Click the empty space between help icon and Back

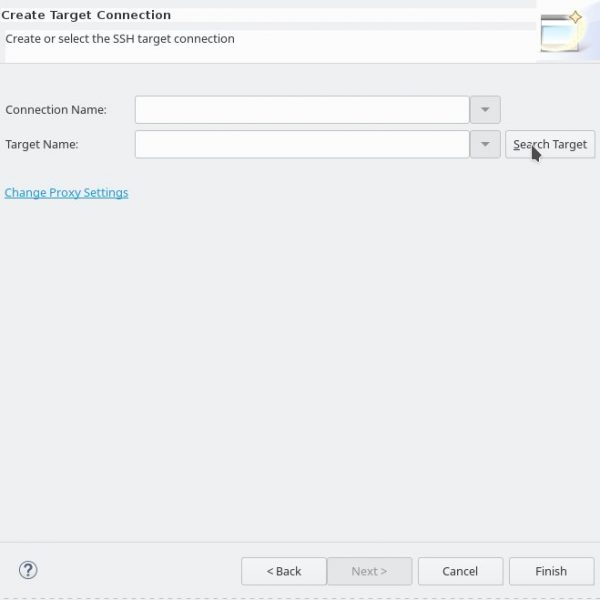tap(140, 571)
